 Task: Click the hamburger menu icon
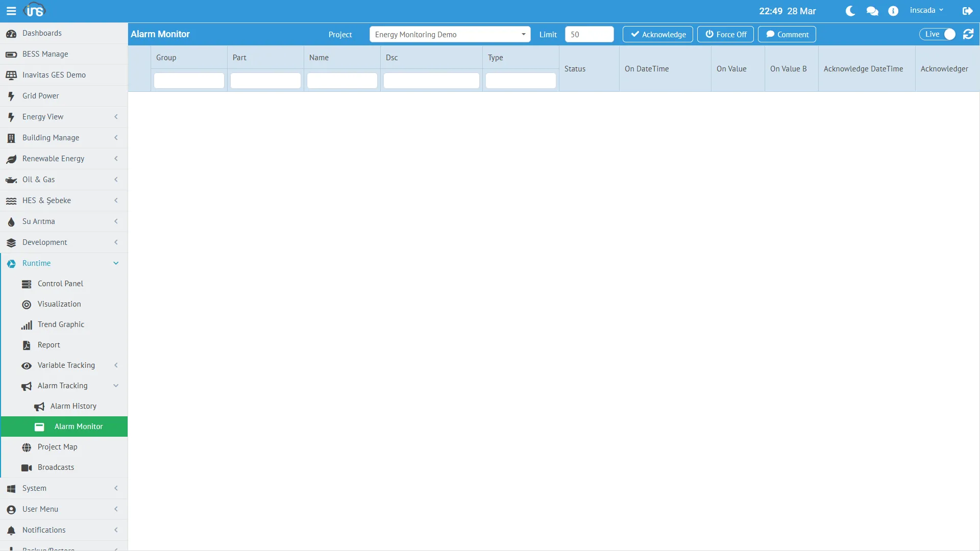(11, 11)
